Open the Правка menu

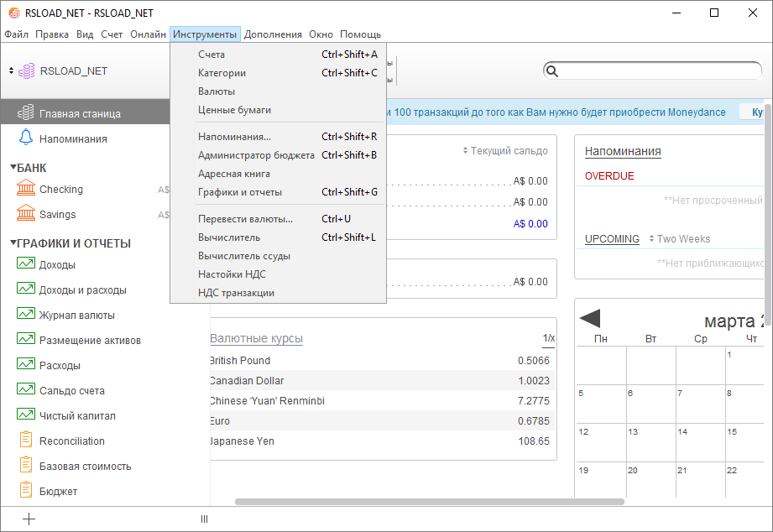(x=52, y=34)
